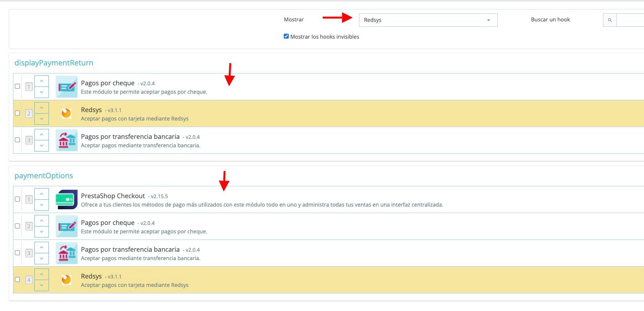The width and height of the screenshot is (644, 311).
Task: Move Pagos por cheque down in paymentOptions
Action: tap(42, 232)
